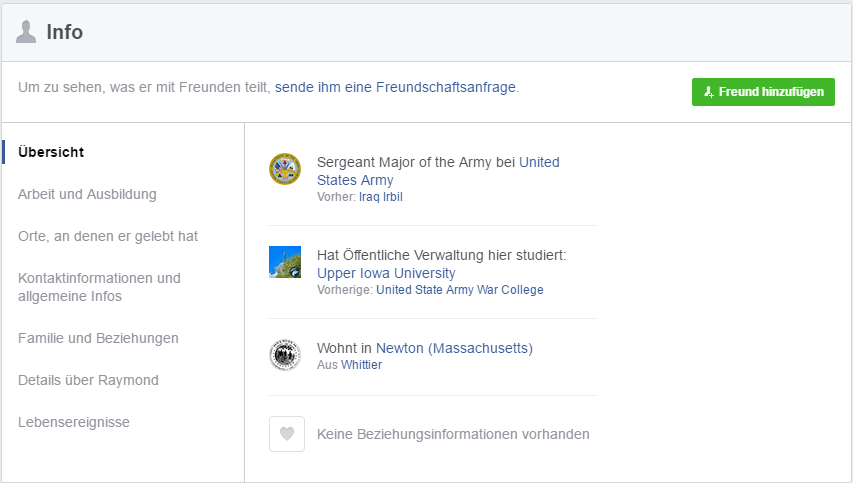This screenshot has width=853, height=483.
Task: Click the Newton city seal icon
Action: (x=285, y=355)
